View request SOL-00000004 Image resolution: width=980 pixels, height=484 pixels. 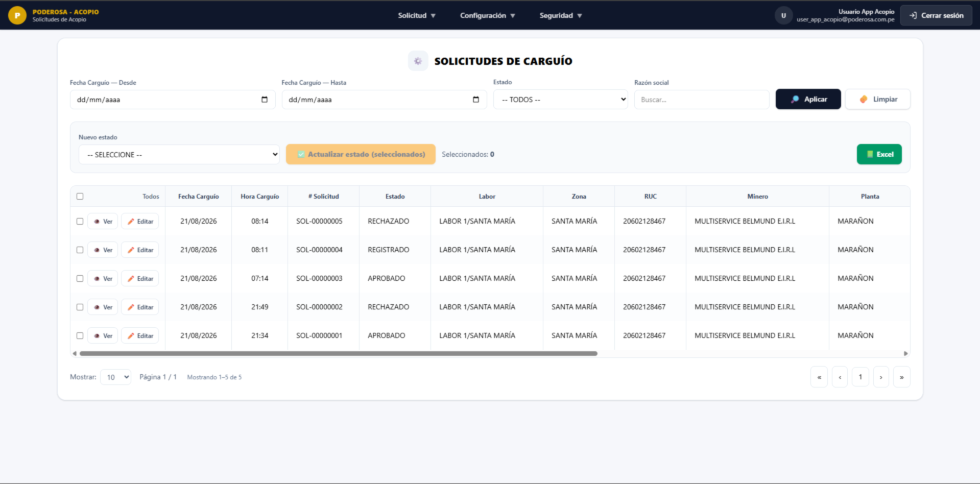tap(103, 250)
